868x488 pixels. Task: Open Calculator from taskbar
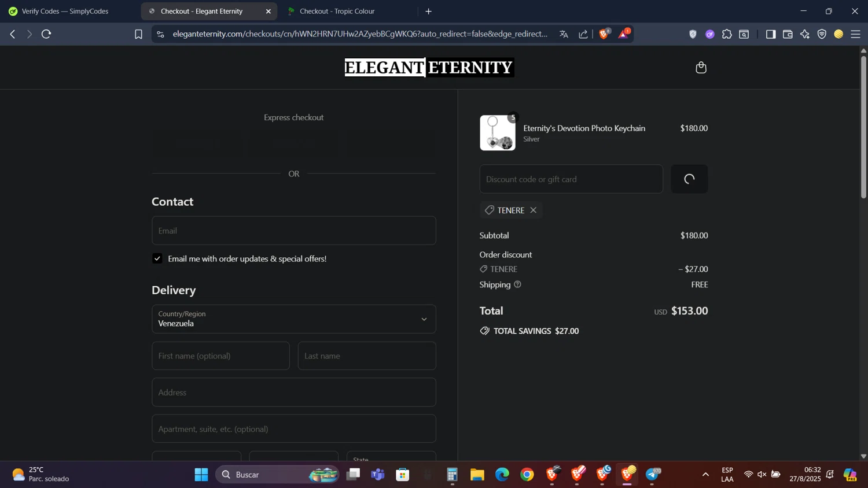click(453, 475)
